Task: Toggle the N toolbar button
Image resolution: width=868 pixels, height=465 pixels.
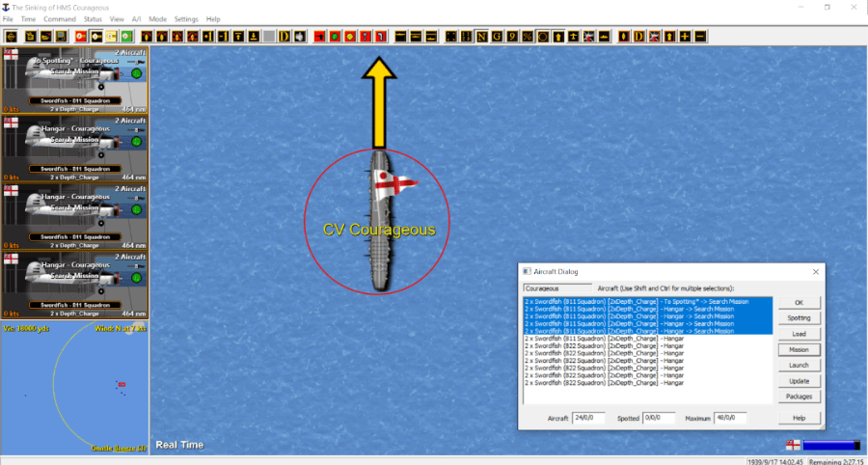Action: [x=481, y=37]
